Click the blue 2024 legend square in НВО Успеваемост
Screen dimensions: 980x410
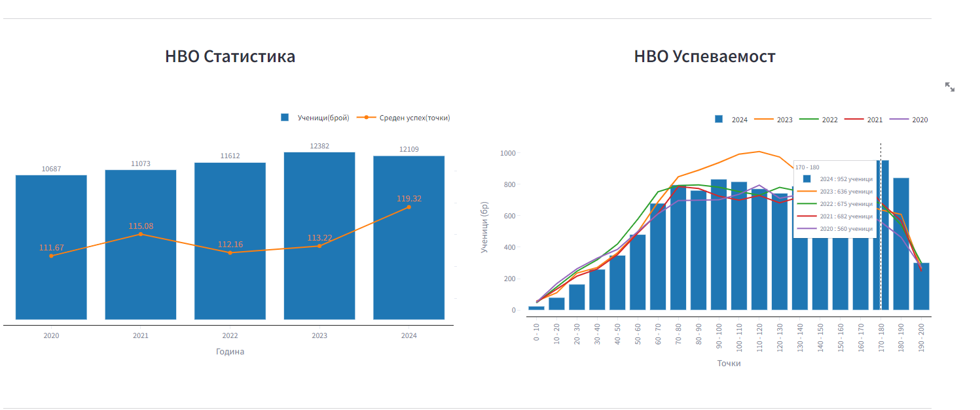click(719, 120)
